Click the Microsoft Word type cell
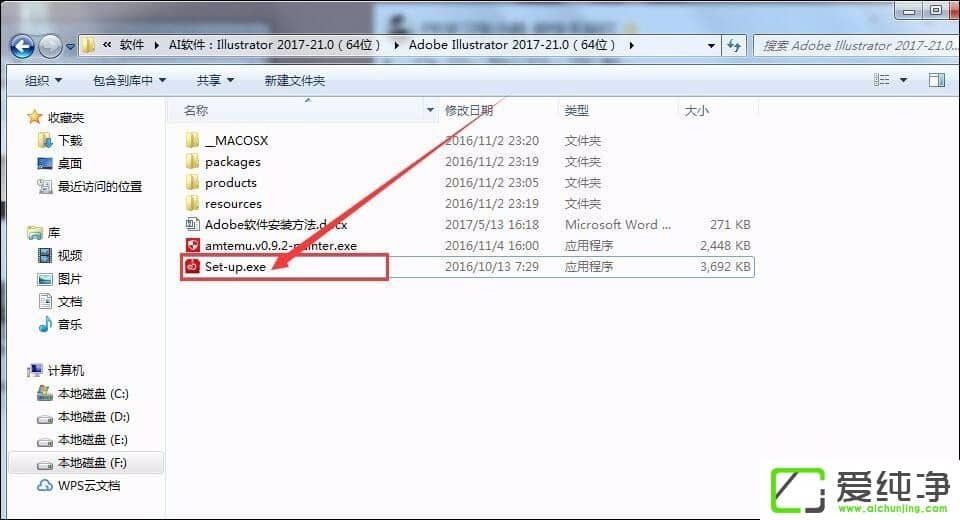 tap(618, 225)
